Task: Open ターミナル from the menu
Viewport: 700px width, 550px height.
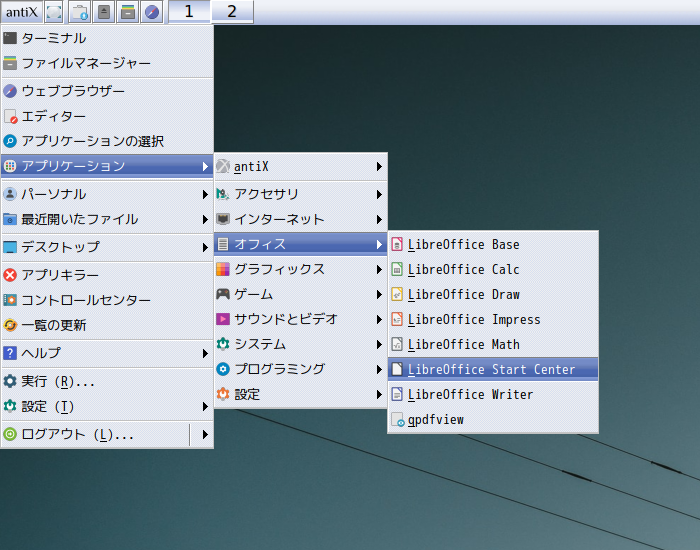Action: [107, 38]
